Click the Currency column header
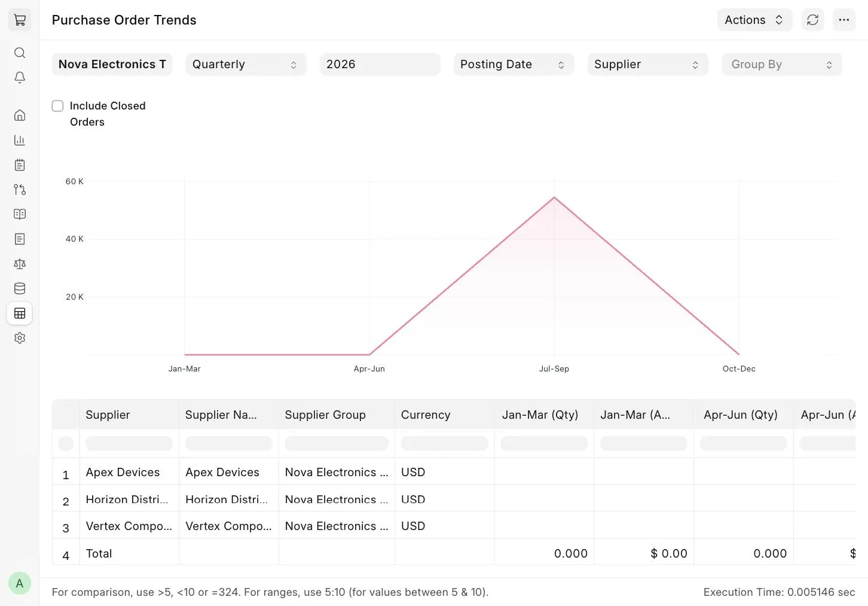Viewport: 868px width, 606px height. 444,415
